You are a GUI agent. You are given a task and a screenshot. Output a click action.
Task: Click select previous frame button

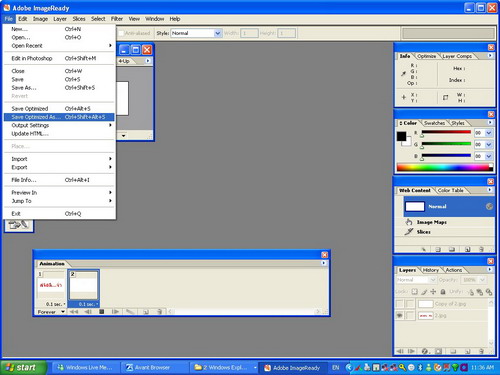[x=88, y=312]
